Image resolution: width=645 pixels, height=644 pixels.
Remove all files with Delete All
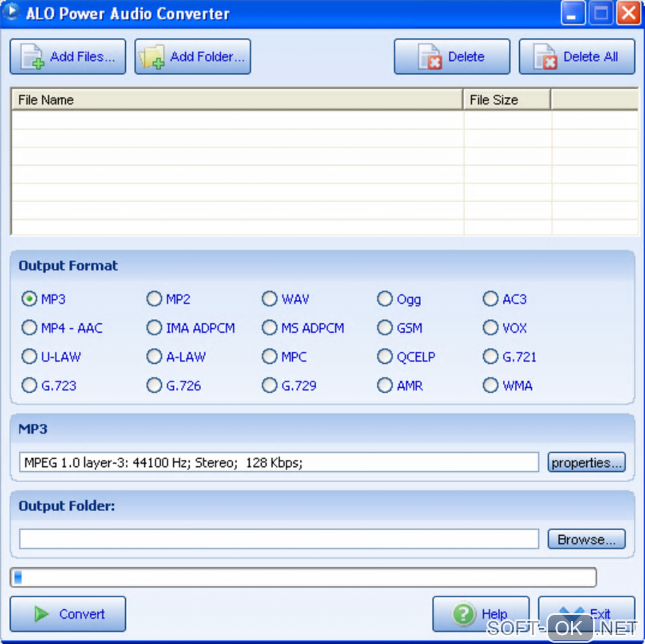pos(577,57)
